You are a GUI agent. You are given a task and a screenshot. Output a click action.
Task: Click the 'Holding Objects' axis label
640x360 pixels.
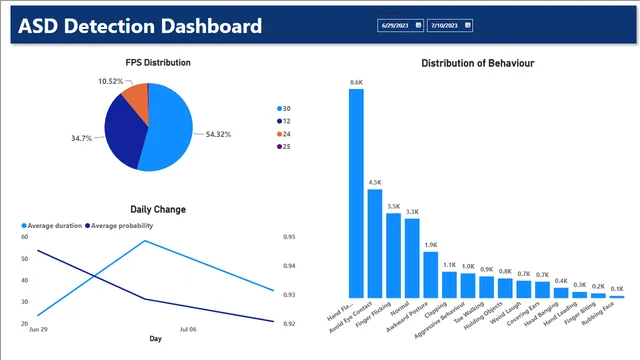[484, 316]
